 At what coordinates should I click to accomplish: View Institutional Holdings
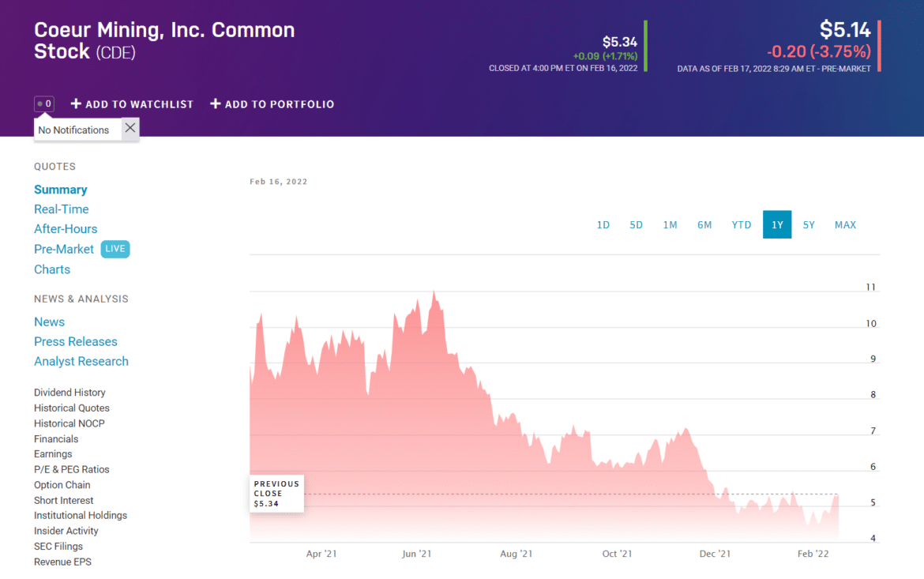click(81, 515)
